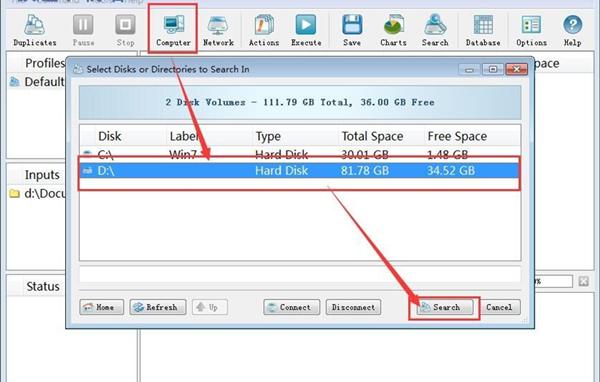The width and height of the screenshot is (600, 382).
Task: Click the Disconnect button
Action: [x=353, y=307]
